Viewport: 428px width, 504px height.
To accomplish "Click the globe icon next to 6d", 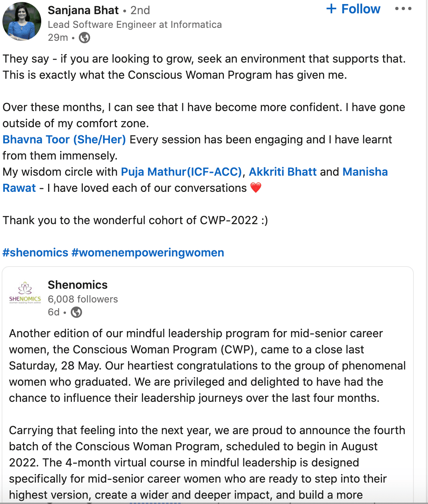I will coord(76,312).
